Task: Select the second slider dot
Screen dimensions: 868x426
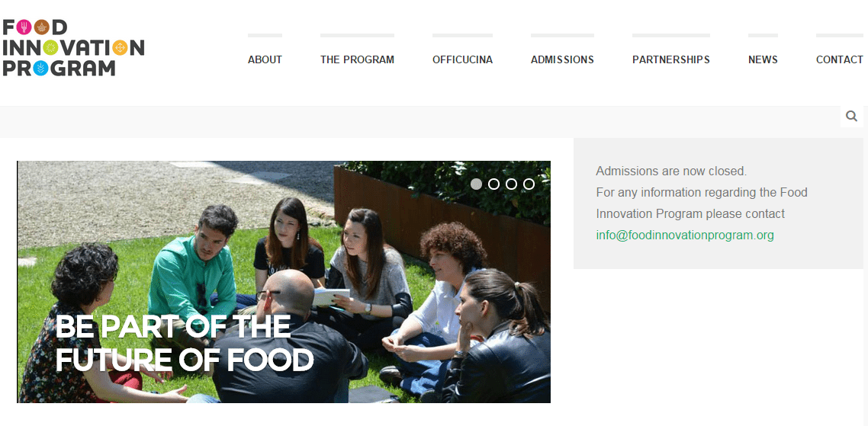Action: [x=493, y=184]
